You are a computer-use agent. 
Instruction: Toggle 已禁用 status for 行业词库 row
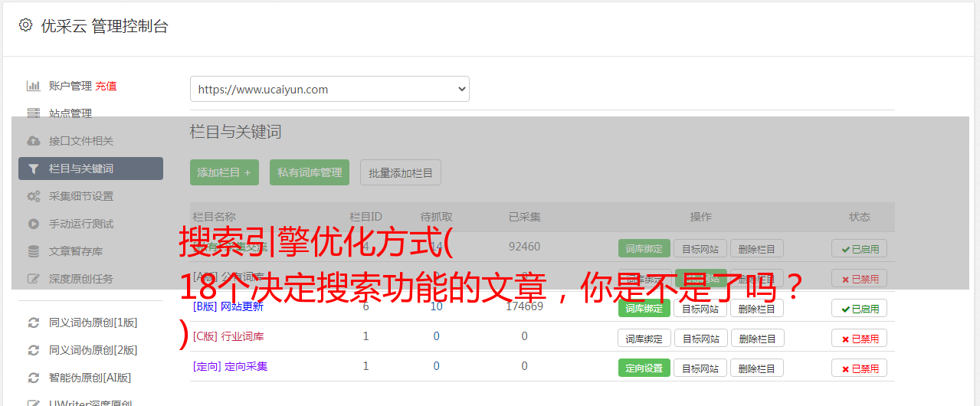point(859,339)
